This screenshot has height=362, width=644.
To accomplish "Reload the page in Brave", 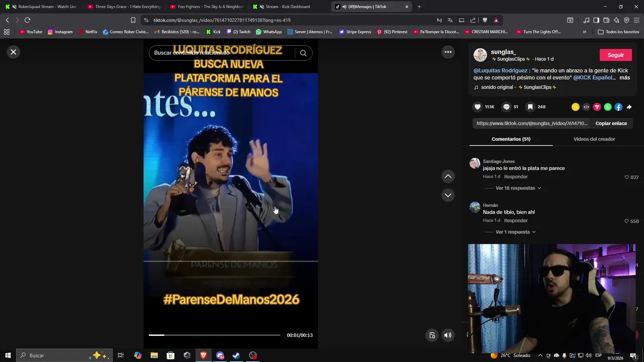I will click(x=27, y=20).
